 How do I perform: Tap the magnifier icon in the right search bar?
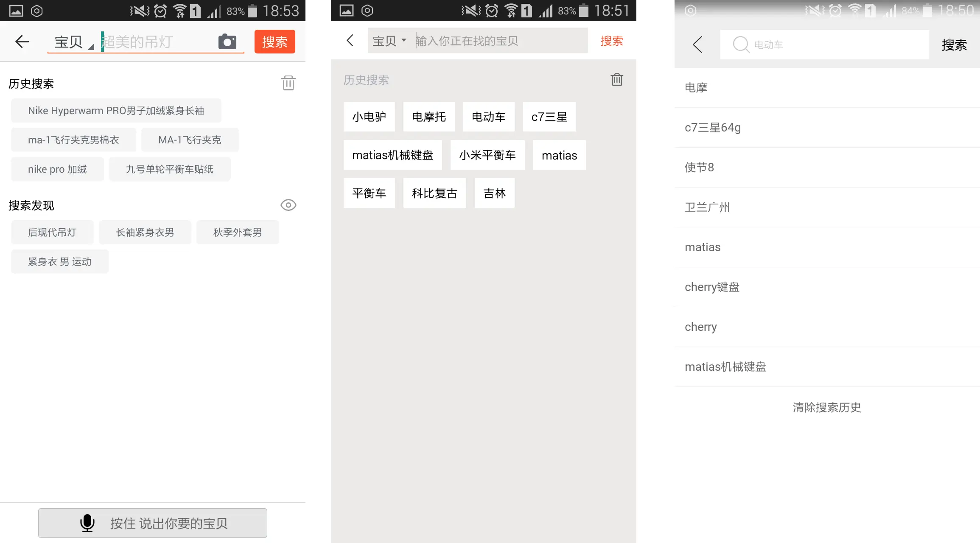click(x=741, y=44)
